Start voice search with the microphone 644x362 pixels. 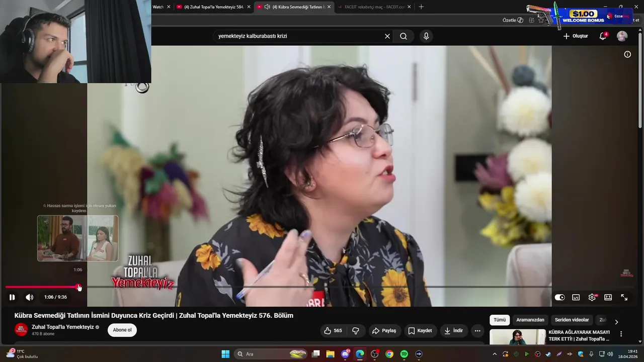tap(426, 36)
